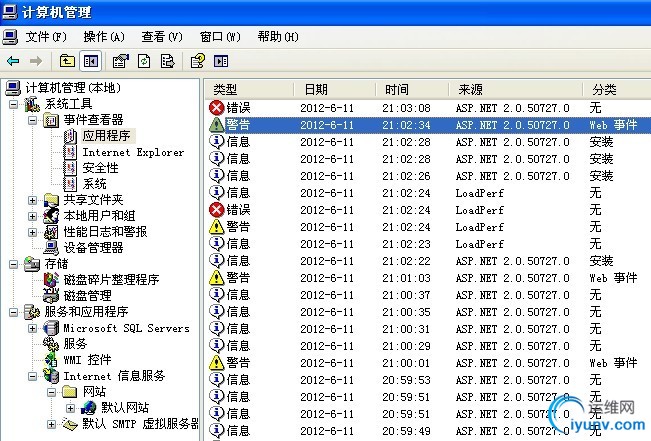Collapse the 系统工具 tree node
Screen dimensions: 651x441
(x=13, y=104)
